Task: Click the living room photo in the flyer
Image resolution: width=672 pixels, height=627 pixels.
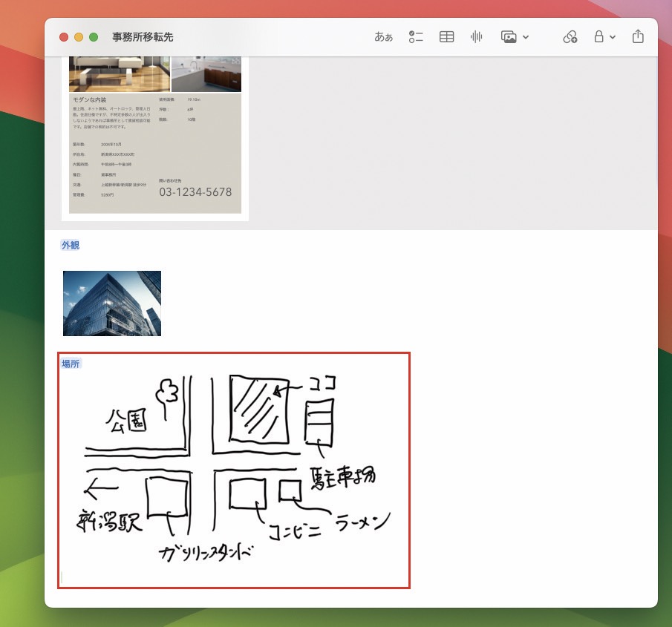Action: coord(119,74)
